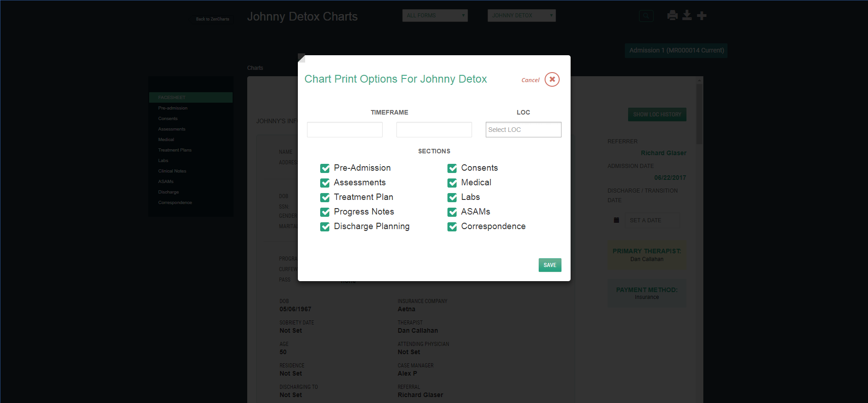Click SHOW LOC HISTORY button
Viewport: 868px width, 403px height.
click(657, 115)
